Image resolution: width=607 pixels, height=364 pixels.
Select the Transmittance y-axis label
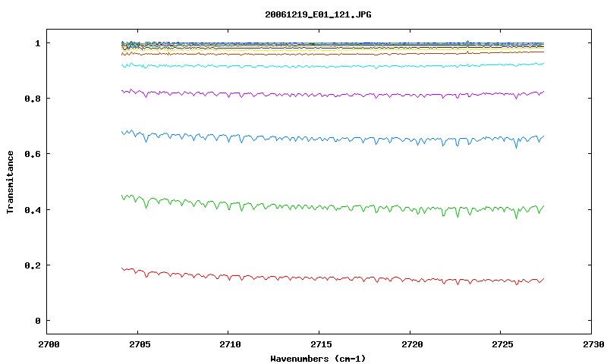coord(10,182)
